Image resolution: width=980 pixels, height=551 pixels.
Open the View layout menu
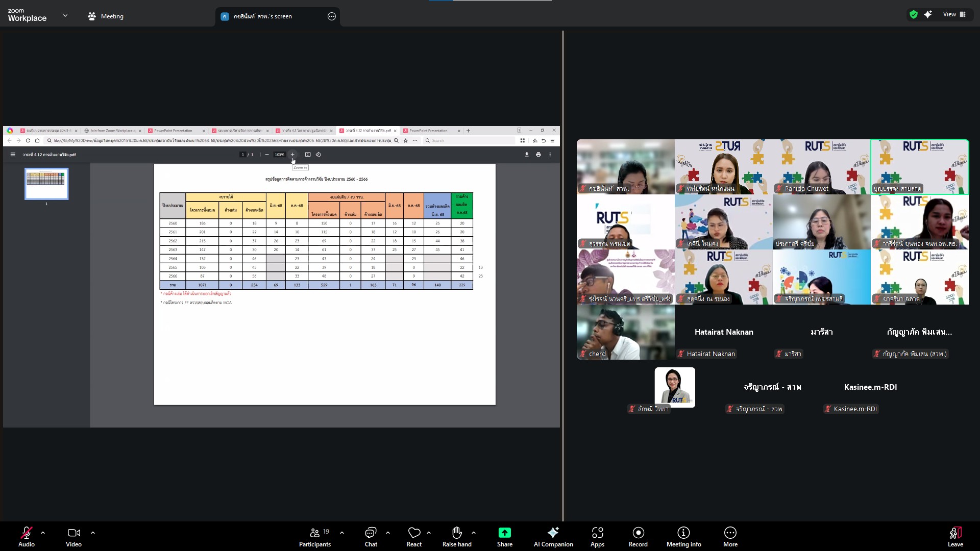tap(954, 14)
